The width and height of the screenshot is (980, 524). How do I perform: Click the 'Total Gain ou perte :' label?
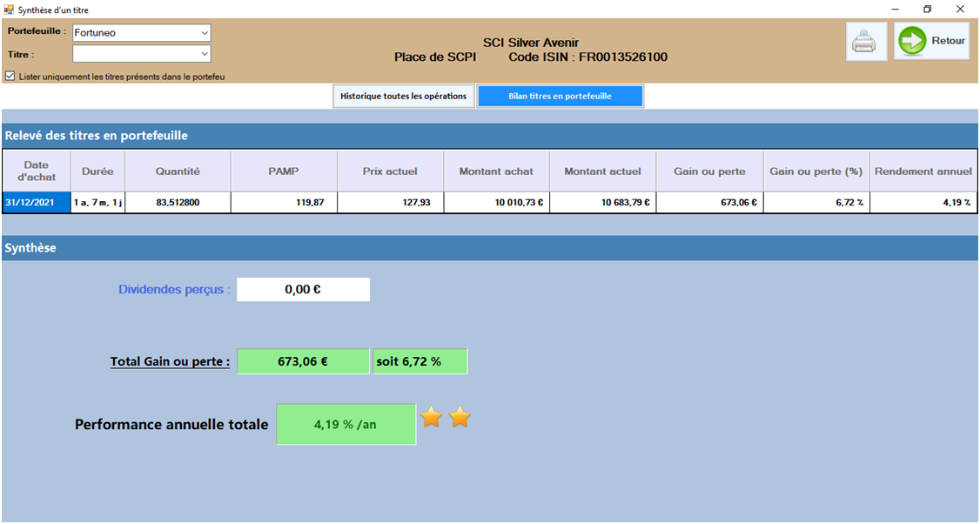point(170,361)
